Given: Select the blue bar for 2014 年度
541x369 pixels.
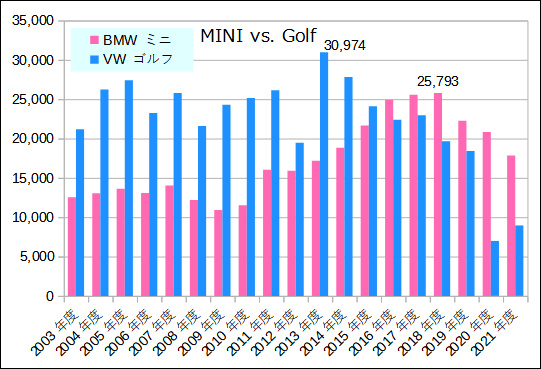Looking at the screenshot, I should [x=348, y=187].
